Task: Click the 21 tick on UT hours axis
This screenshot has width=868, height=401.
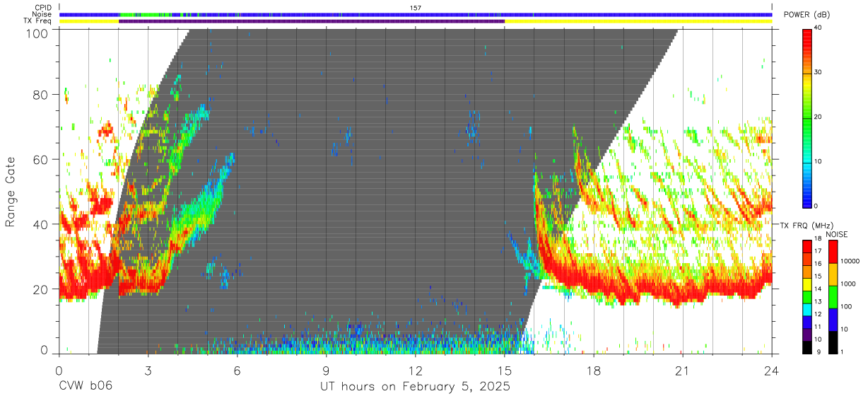Action: pyautogui.click(x=682, y=370)
